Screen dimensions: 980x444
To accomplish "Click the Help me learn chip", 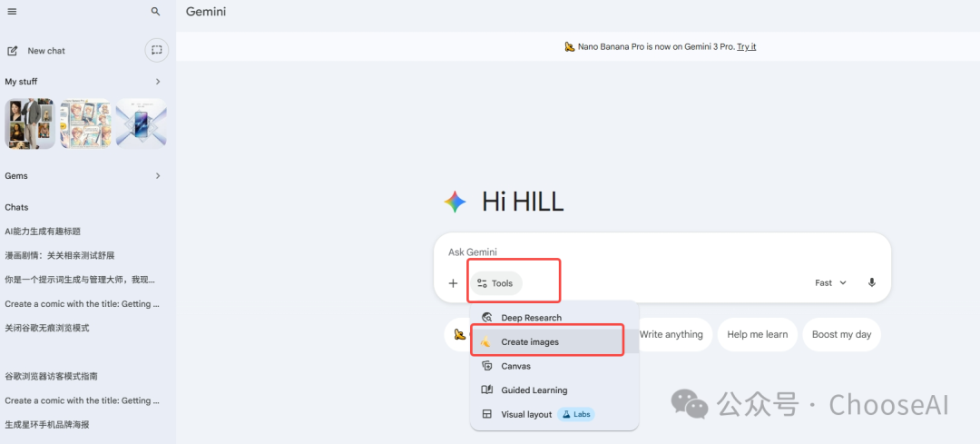I will (757, 334).
